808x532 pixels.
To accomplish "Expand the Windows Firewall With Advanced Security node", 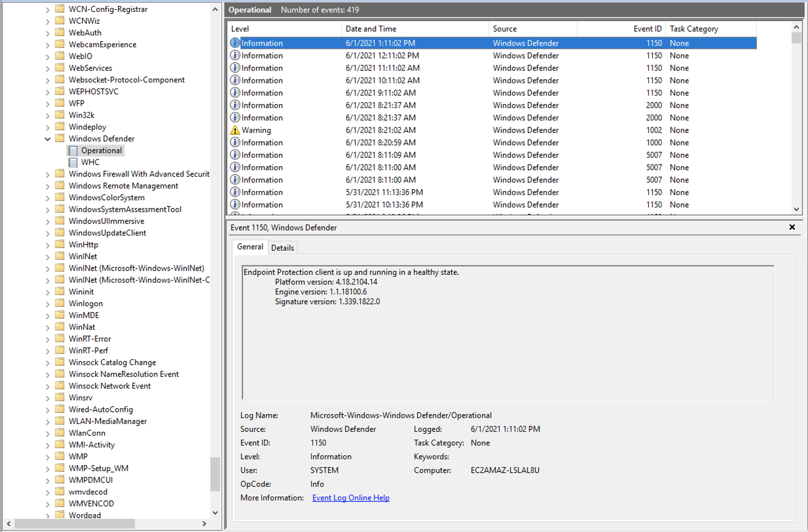I will pos(47,174).
